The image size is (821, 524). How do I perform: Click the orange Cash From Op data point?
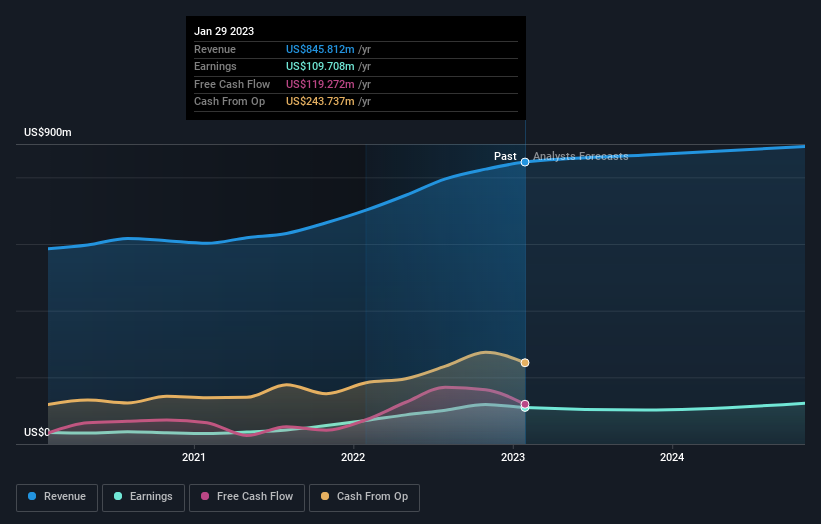pyautogui.click(x=525, y=363)
